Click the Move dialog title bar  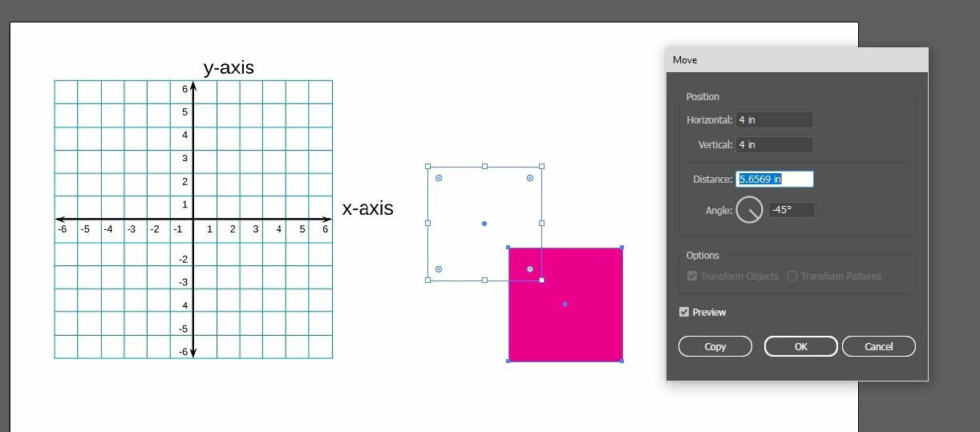coord(796,60)
